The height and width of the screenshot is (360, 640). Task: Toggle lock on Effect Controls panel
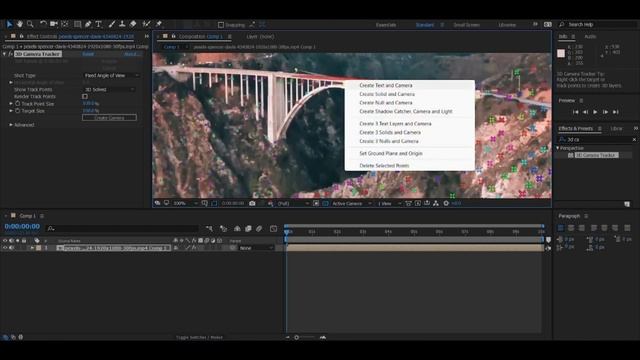pyautogui.click(x=22, y=36)
